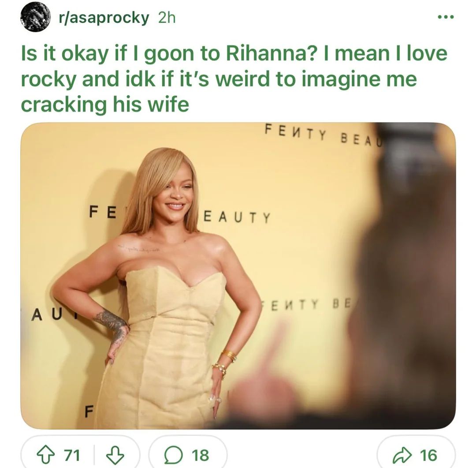The height and width of the screenshot is (468, 476).
Task: Click the vote pill divider area
Action: (94, 455)
